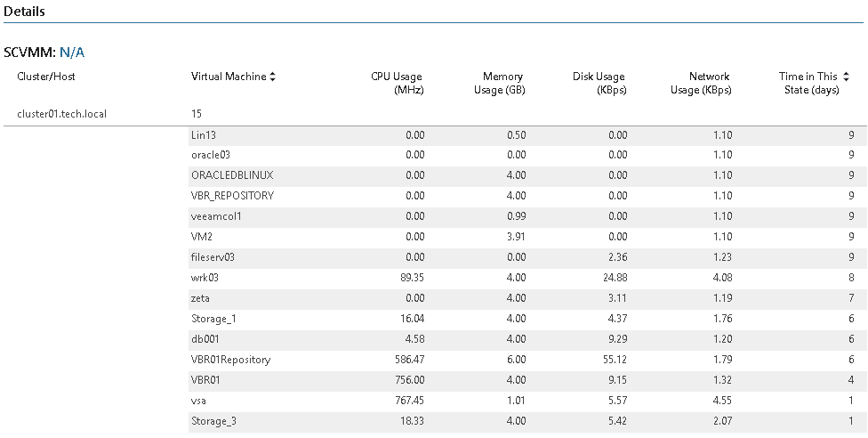The height and width of the screenshot is (438, 868).
Task: Select cluster01.tech.local host entry
Action: click(x=62, y=114)
